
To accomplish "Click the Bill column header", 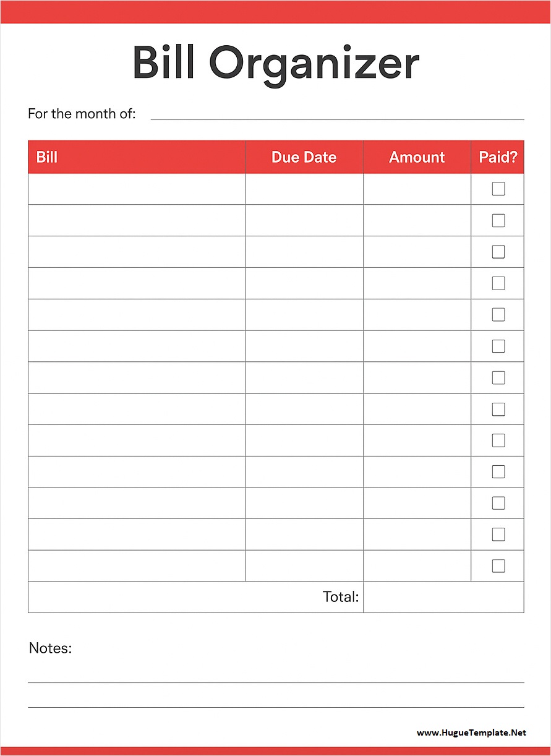I will [x=47, y=157].
